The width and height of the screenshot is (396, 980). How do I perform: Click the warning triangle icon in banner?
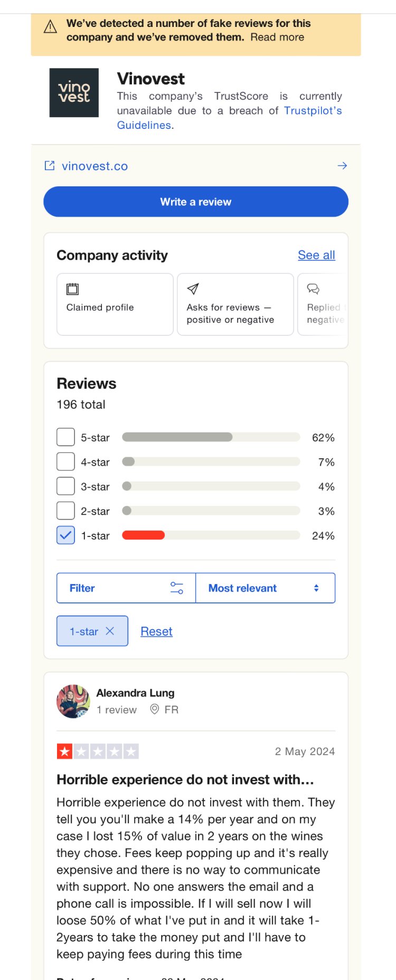[50, 26]
